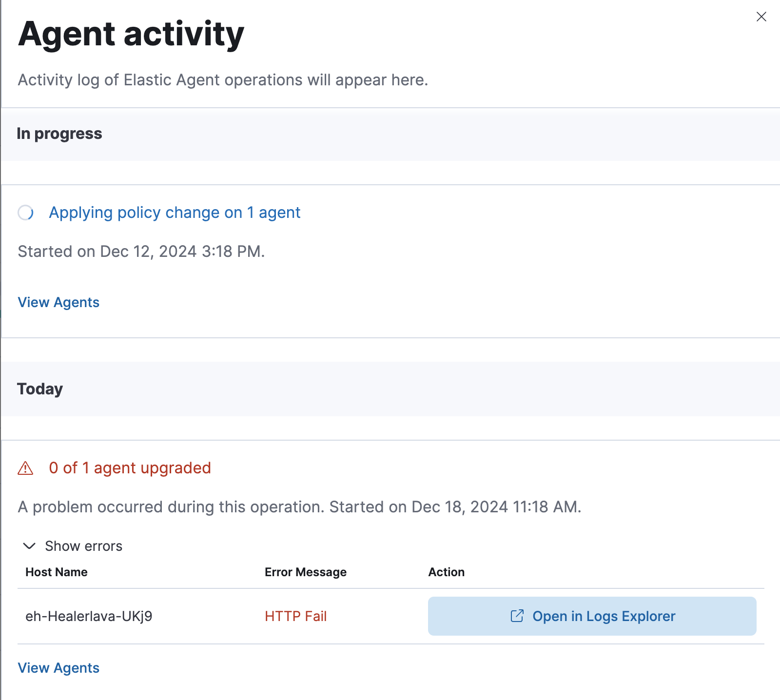Collapse the Show errors section
Viewport: 780px width, 700px height.
click(x=73, y=546)
